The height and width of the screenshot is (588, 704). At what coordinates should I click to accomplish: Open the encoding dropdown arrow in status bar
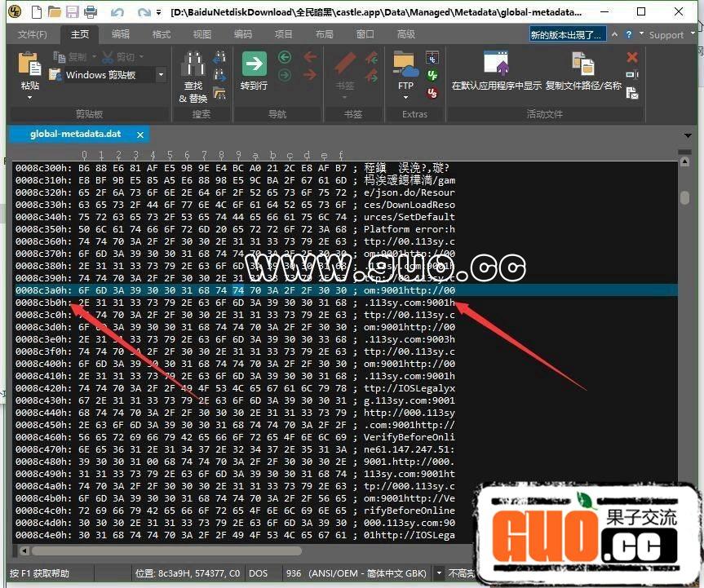tap(440, 573)
